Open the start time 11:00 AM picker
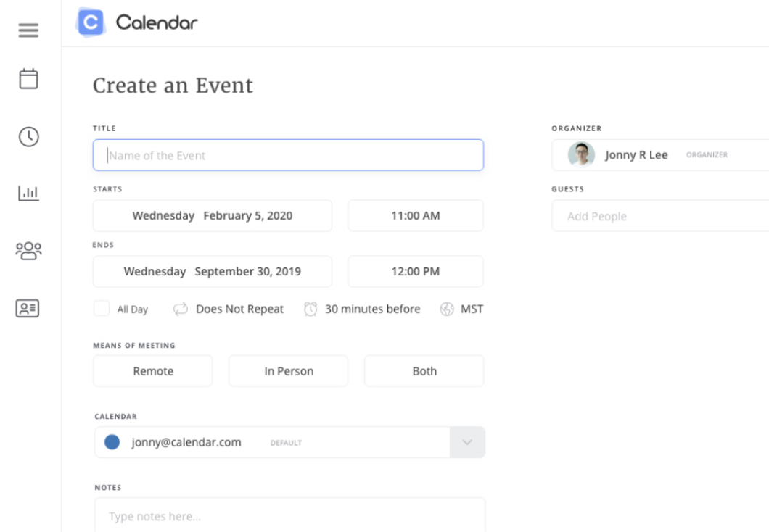Image resolution: width=769 pixels, height=532 pixels. (x=415, y=215)
